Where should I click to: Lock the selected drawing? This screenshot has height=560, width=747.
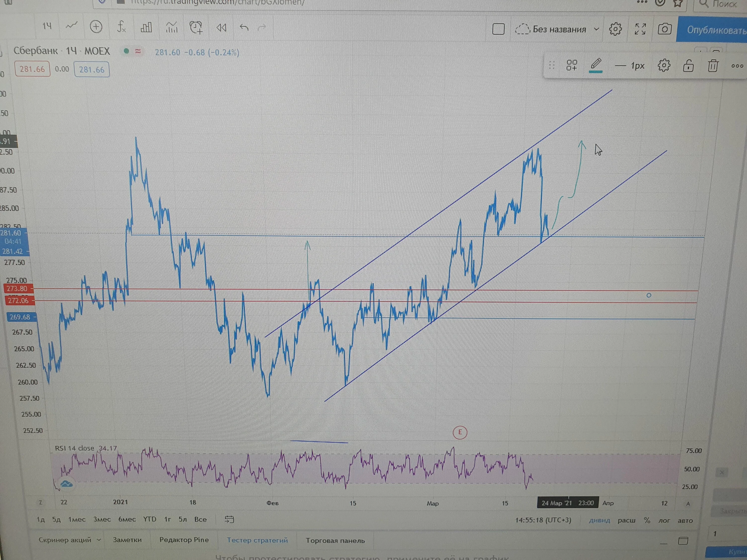[x=688, y=65]
